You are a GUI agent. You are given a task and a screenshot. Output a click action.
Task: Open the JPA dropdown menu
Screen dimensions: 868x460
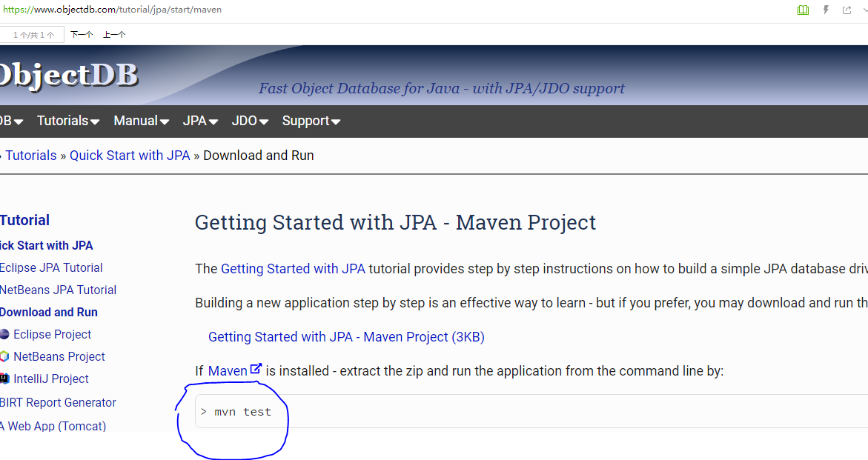click(200, 121)
